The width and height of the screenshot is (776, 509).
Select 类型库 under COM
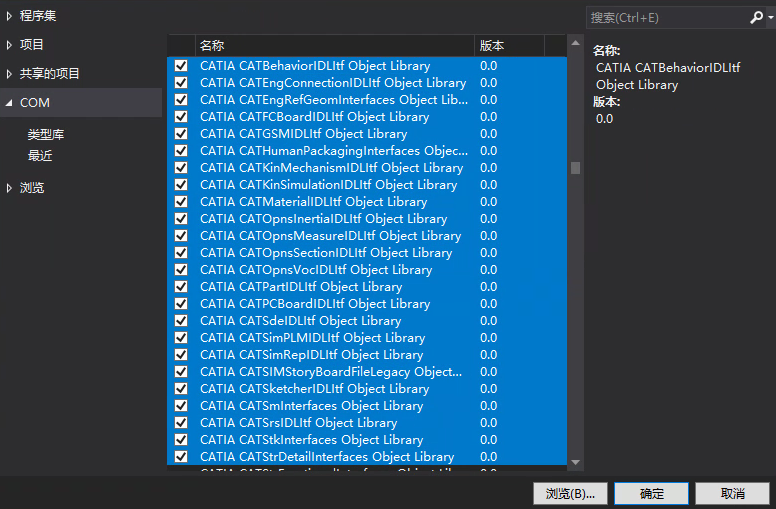coord(46,135)
